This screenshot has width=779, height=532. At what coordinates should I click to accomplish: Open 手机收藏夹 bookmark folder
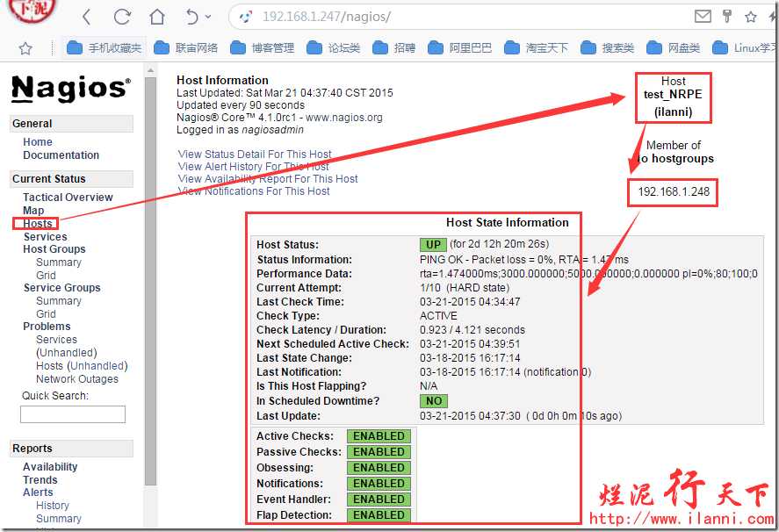[x=104, y=47]
